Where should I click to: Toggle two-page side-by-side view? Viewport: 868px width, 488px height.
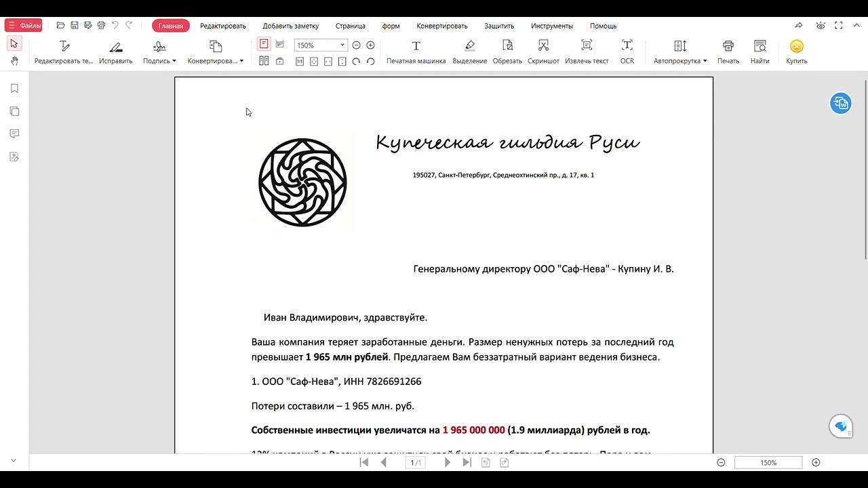coord(264,61)
